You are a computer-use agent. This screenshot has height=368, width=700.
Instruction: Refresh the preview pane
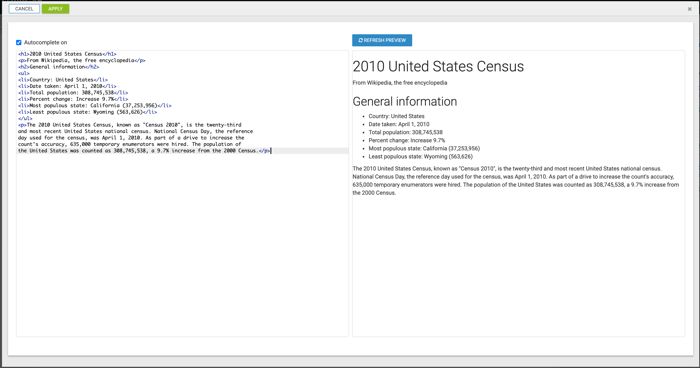click(382, 40)
